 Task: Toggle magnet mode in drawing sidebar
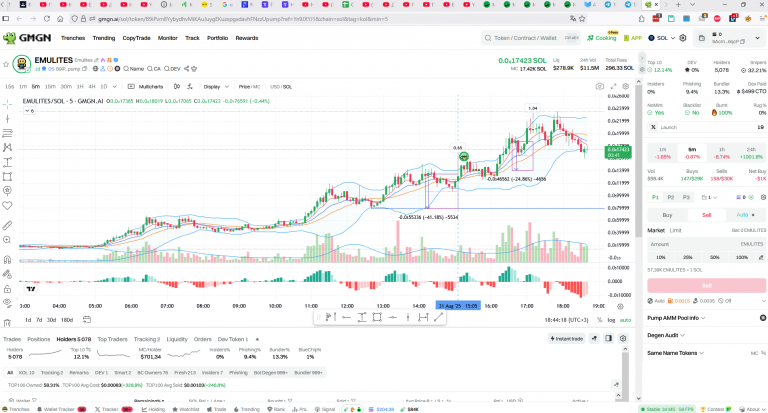7,260
